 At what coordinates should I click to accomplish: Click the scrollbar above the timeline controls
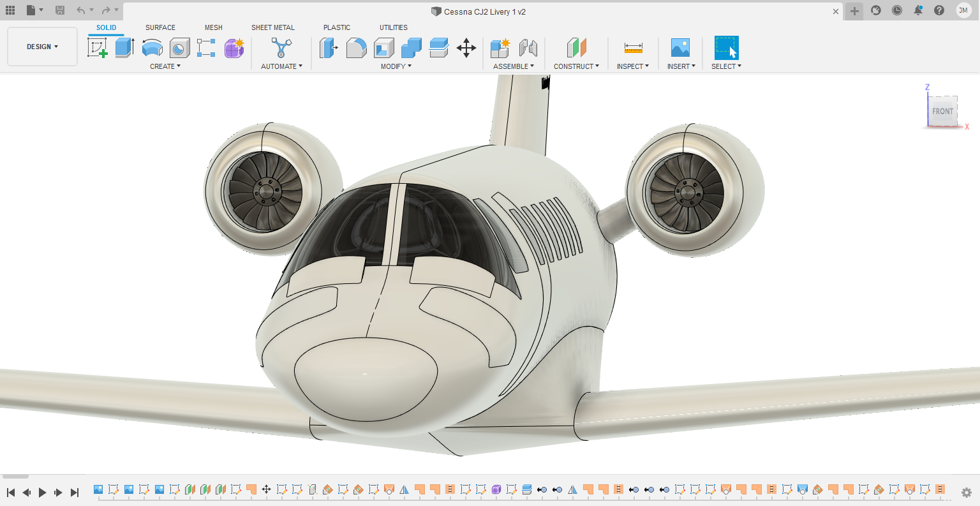point(15,476)
